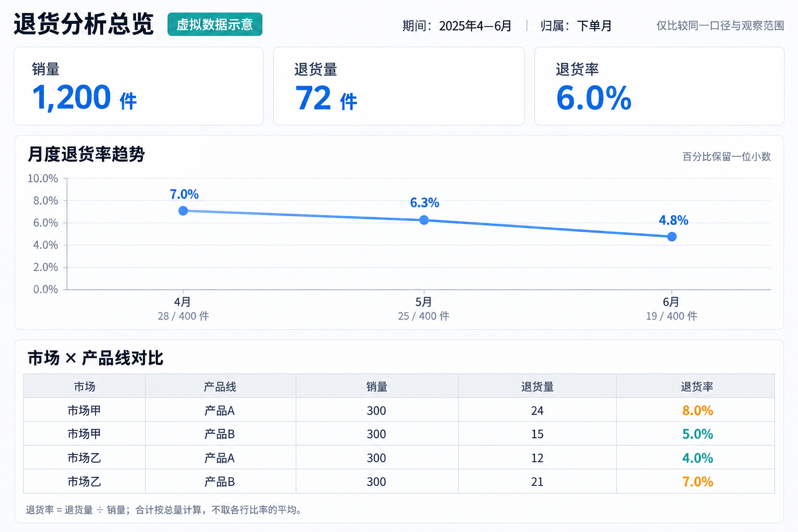
Task: Click the 退货量 value 24 in the table
Action: pyautogui.click(x=537, y=410)
